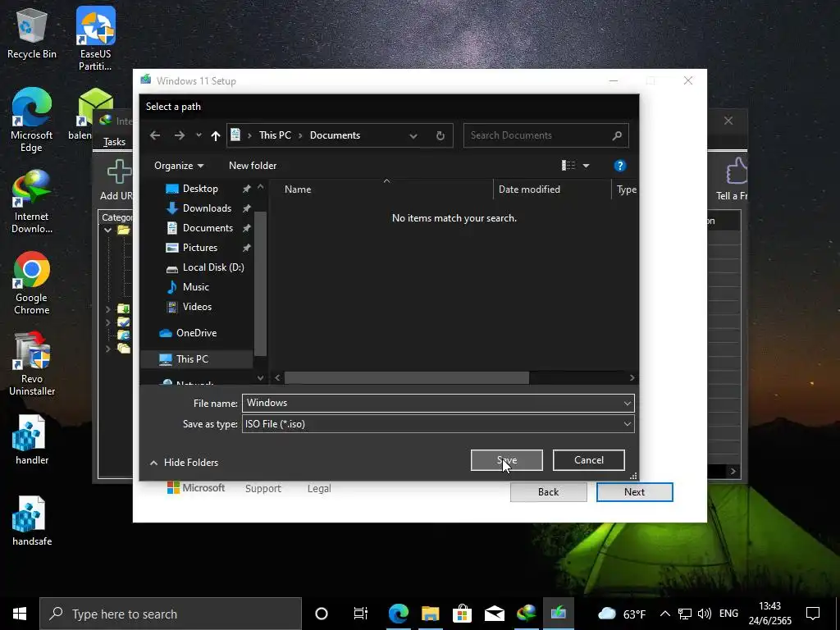Open Revo Uninstaller desktop shortcut
The image size is (840, 630).
(32, 363)
